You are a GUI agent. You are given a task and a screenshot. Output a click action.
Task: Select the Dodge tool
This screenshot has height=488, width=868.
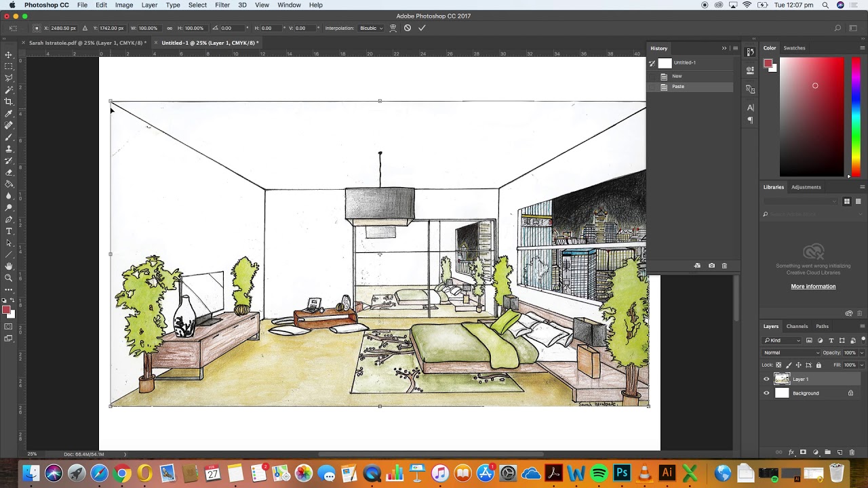point(9,207)
